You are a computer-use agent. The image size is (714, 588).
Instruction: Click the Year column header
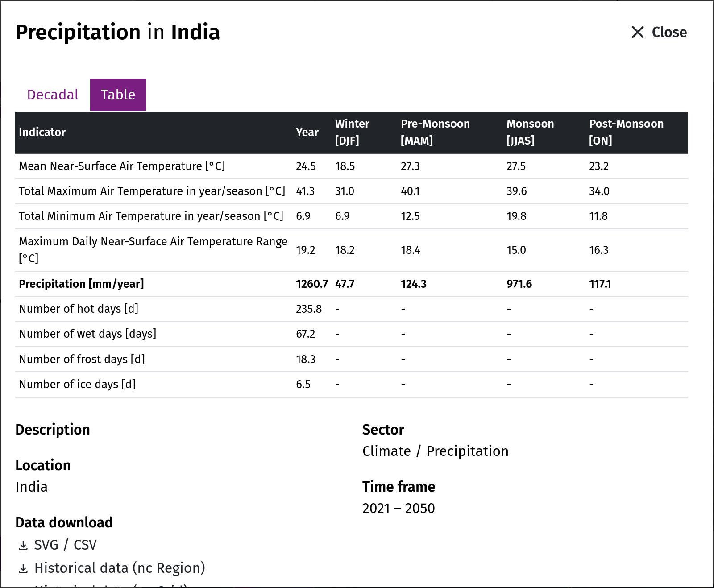pyautogui.click(x=307, y=132)
